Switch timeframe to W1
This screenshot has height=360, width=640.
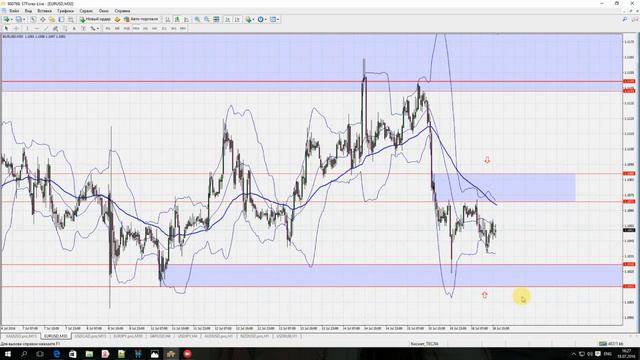coord(173,29)
